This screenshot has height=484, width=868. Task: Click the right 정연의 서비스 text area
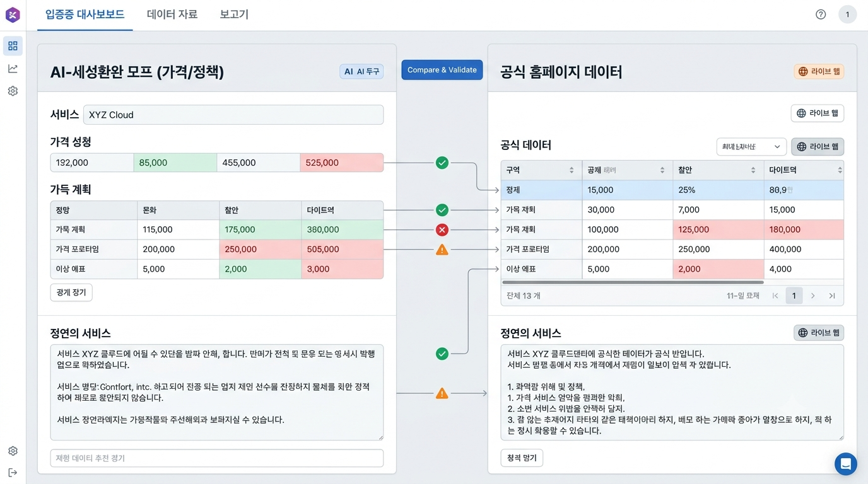pos(672,392)
